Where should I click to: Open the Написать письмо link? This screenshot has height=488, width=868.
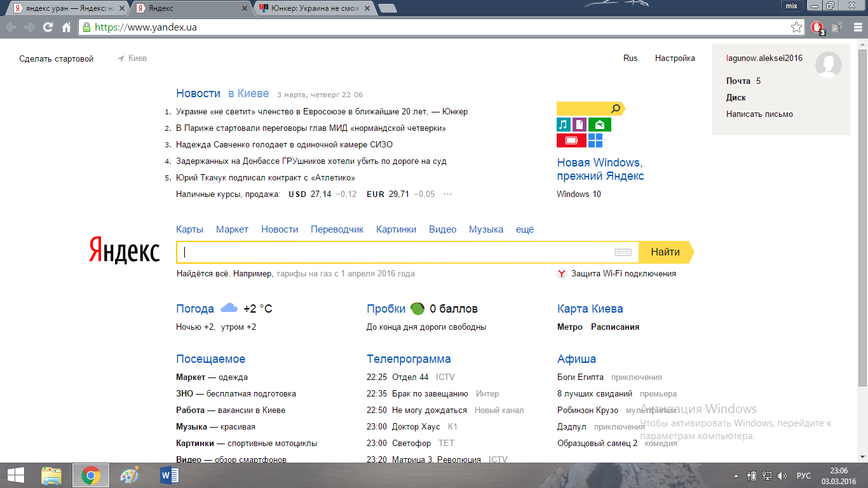[759, 114]
